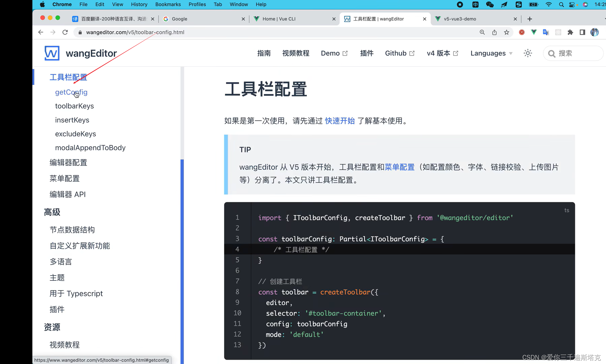Expand the Languages dropdown
This screenshot has height=364, width=606.
pos(491,53)
